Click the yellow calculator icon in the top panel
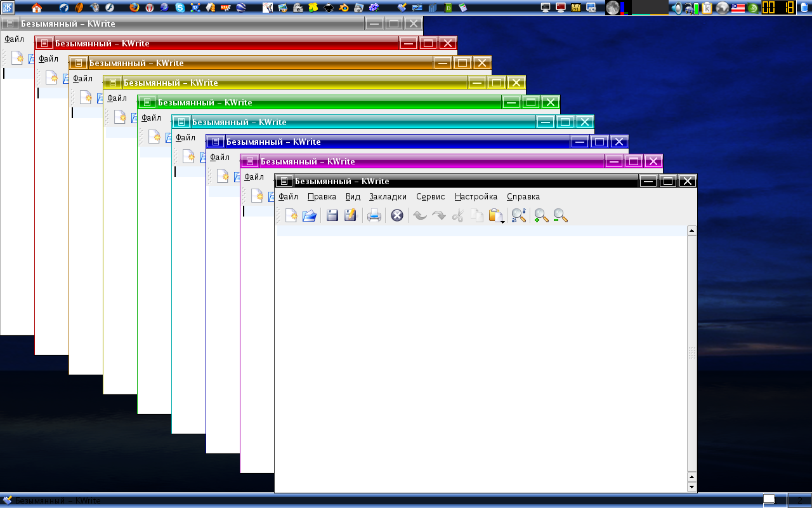This screenshot has width=812, height=508. (x=577, y=8)
